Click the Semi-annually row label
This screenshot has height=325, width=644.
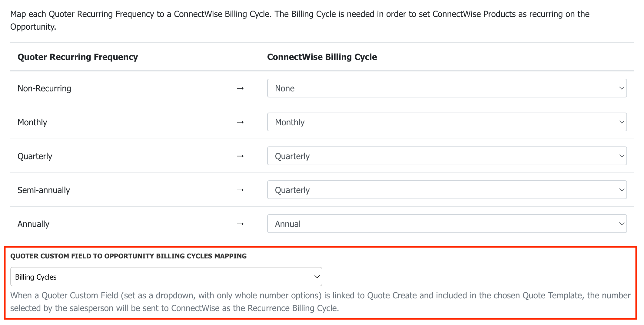(x=44, y=190)
